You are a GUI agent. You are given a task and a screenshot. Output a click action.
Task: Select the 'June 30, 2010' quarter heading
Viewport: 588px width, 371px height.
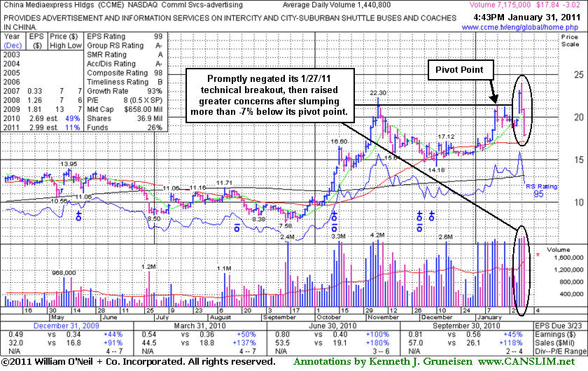tap(332, 325)
